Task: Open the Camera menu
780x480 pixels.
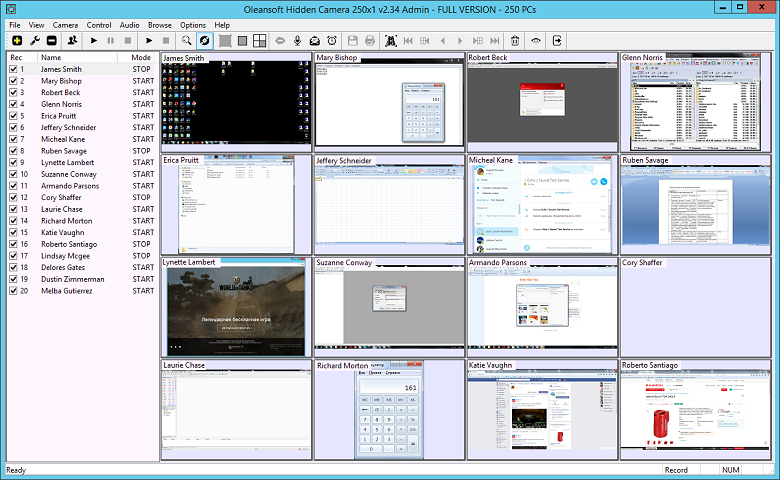Action: point(66,24)
